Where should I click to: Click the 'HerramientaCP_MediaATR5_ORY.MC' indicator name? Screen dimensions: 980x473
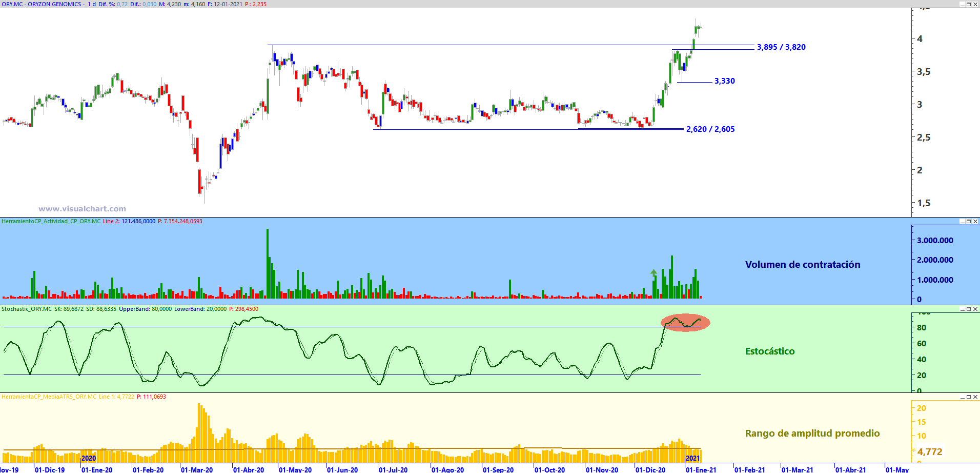[49, 397]
